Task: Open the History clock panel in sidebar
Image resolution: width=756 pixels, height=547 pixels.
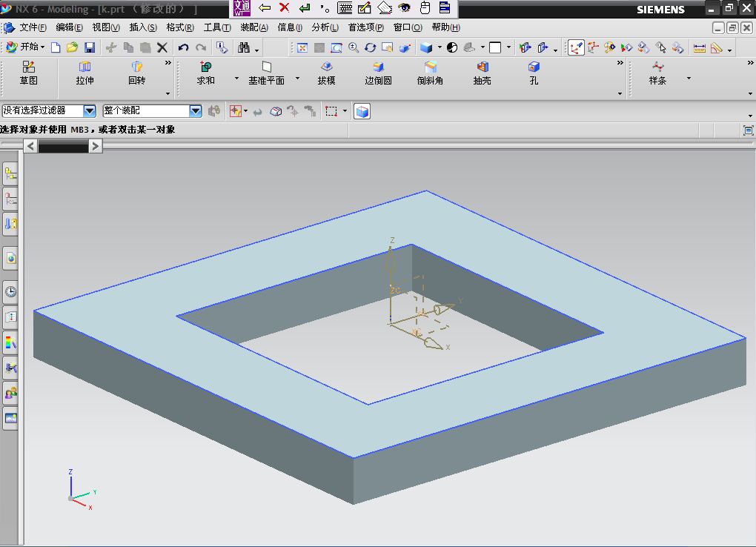Action: 10,291
